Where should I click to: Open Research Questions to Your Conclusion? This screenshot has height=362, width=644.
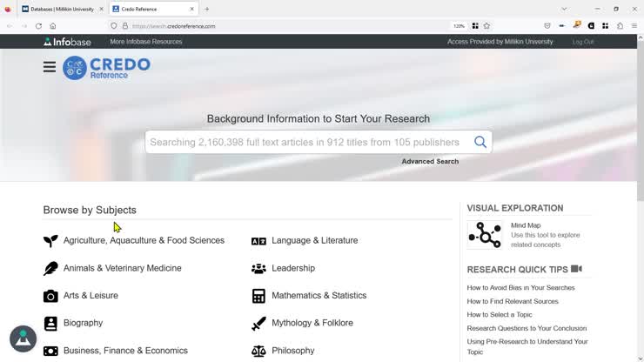pyautogui.click(x=527, y=328)
